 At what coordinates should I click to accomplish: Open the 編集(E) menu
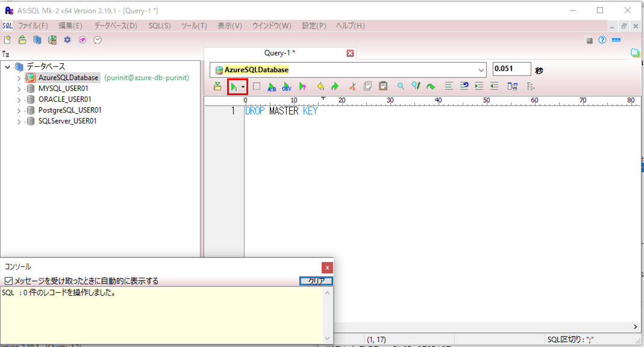70,25
